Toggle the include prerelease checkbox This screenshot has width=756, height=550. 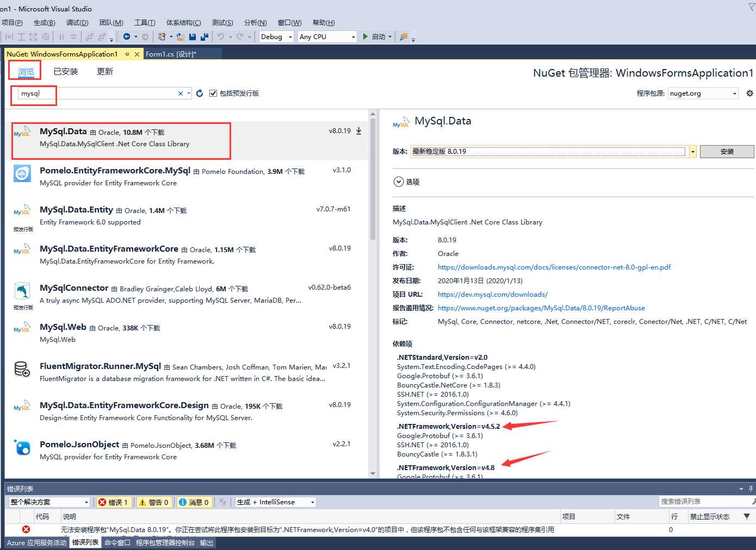pyautogui.click(x=213, y=93)
